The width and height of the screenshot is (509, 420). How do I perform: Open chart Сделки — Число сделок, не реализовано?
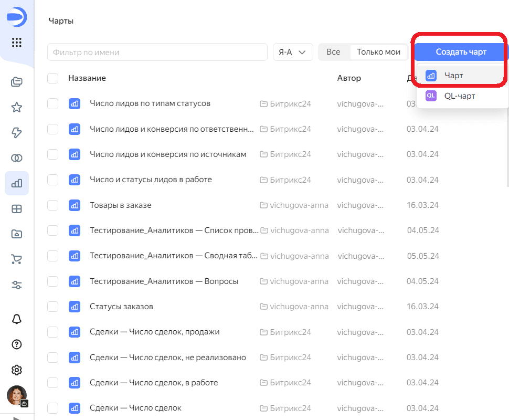pos(168,358)
